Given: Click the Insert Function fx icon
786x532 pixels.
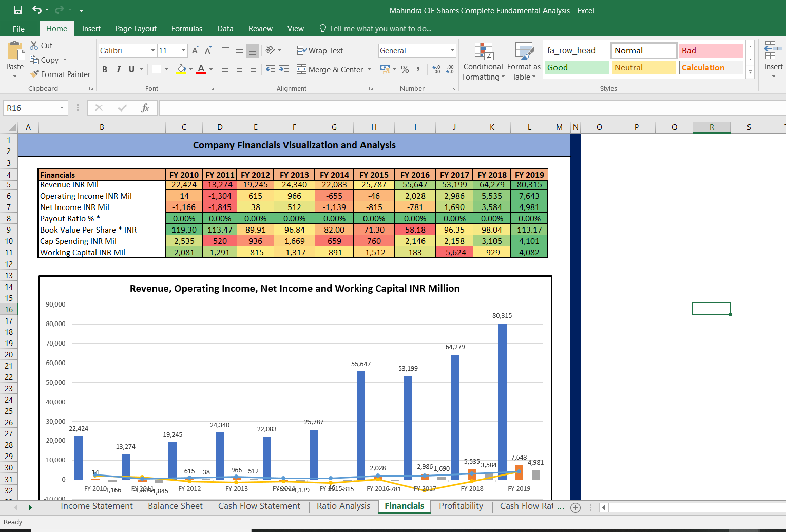Looking at the screenshot, I should [145, 108].
